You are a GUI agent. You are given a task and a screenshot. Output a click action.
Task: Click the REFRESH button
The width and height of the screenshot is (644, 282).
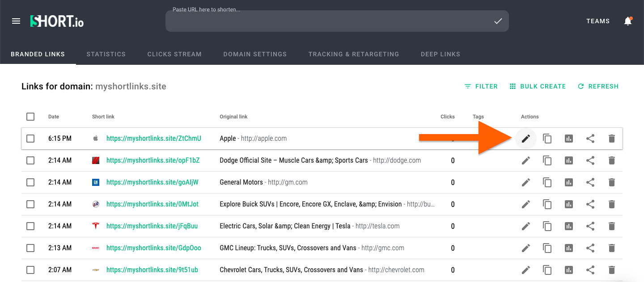pyautogui.click(x=598, y=86)
